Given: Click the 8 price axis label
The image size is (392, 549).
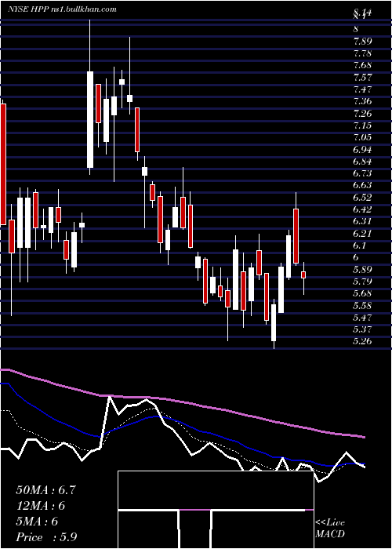Looking at the screenshot, I should [356, 30].
